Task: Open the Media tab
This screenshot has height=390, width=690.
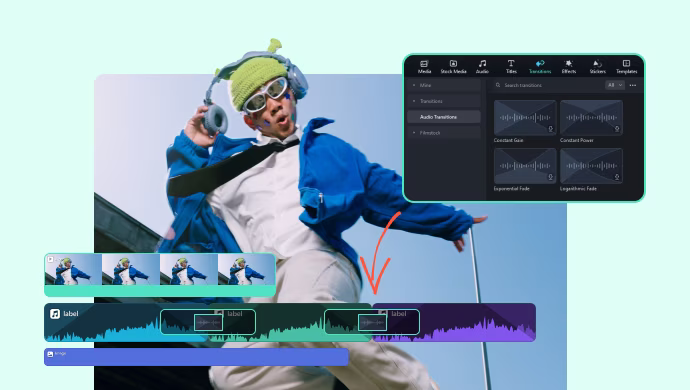Action: click(x=424, y=66)
